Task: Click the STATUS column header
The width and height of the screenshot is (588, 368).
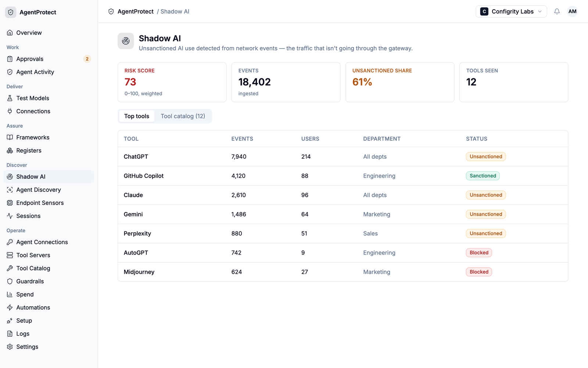Action: click(477, 139)
